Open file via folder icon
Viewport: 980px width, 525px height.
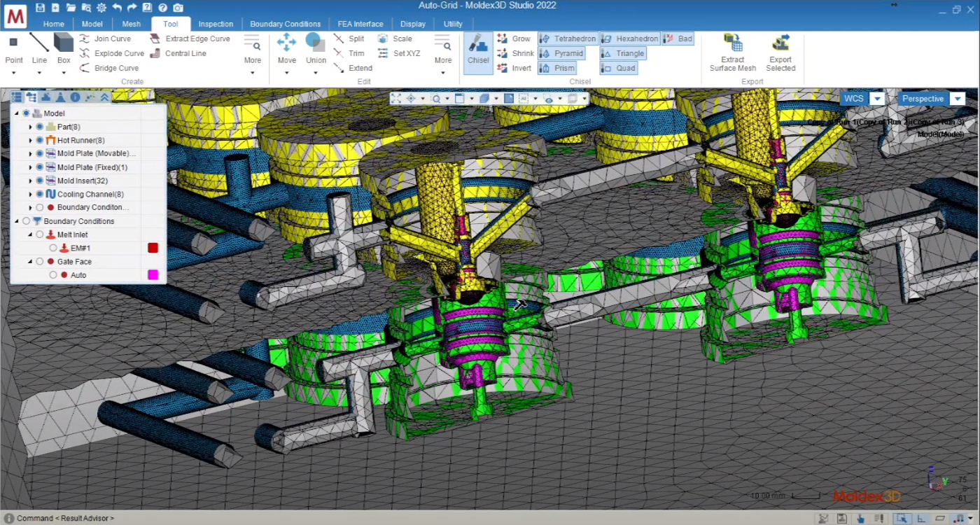(71, 8)
